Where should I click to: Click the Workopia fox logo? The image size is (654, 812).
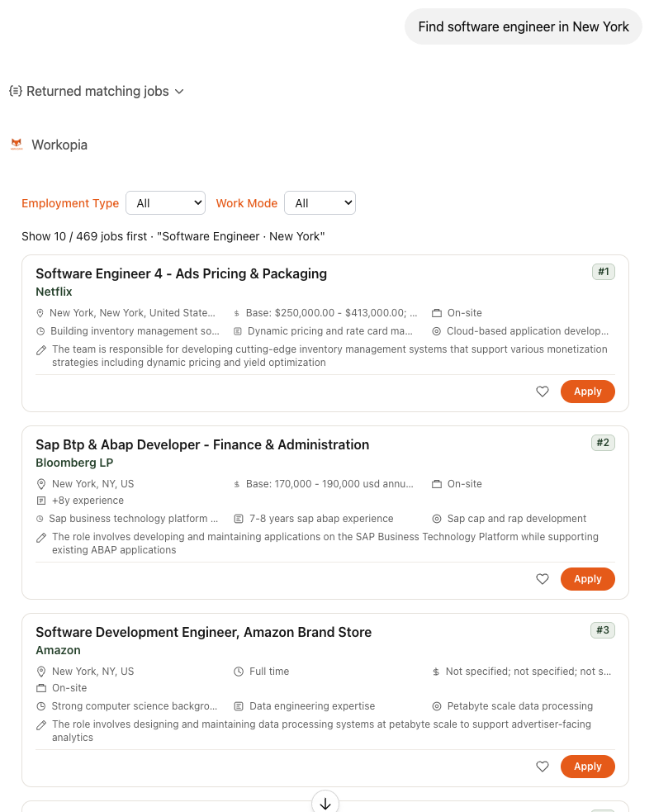17,145
